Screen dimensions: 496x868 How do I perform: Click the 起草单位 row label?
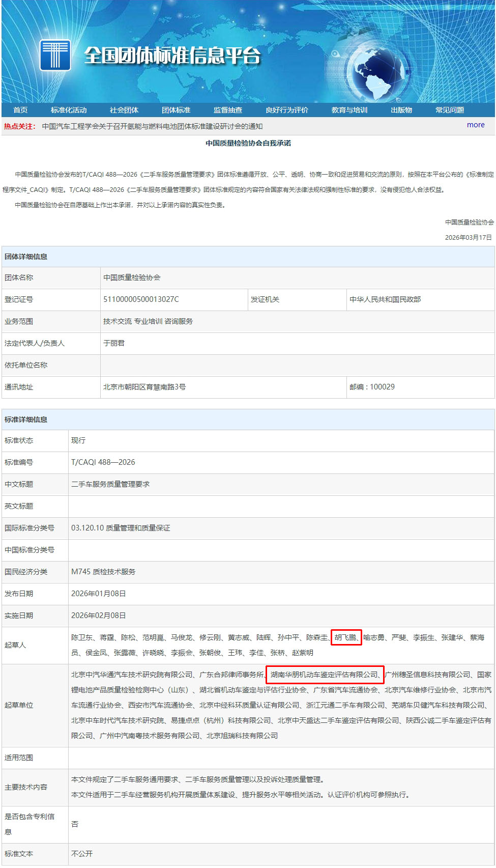[x=19, y=705]
